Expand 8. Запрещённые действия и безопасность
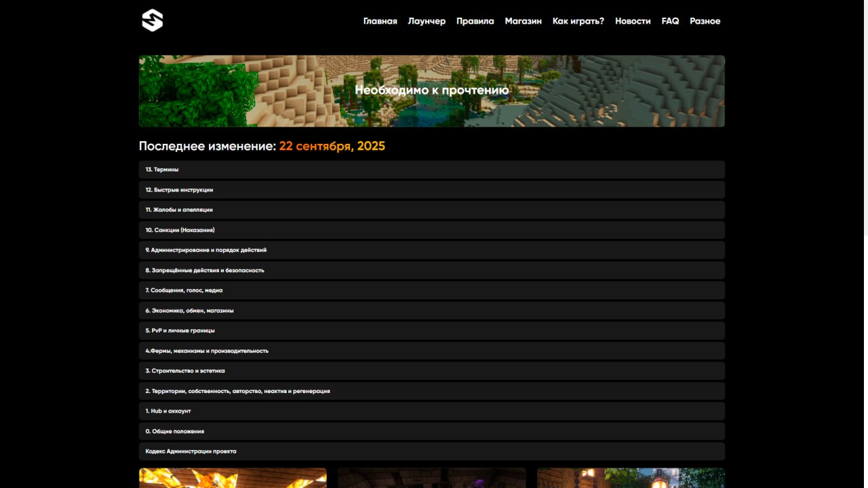The height and width of the screenshot is (488, 868). [x=431, y=270]
